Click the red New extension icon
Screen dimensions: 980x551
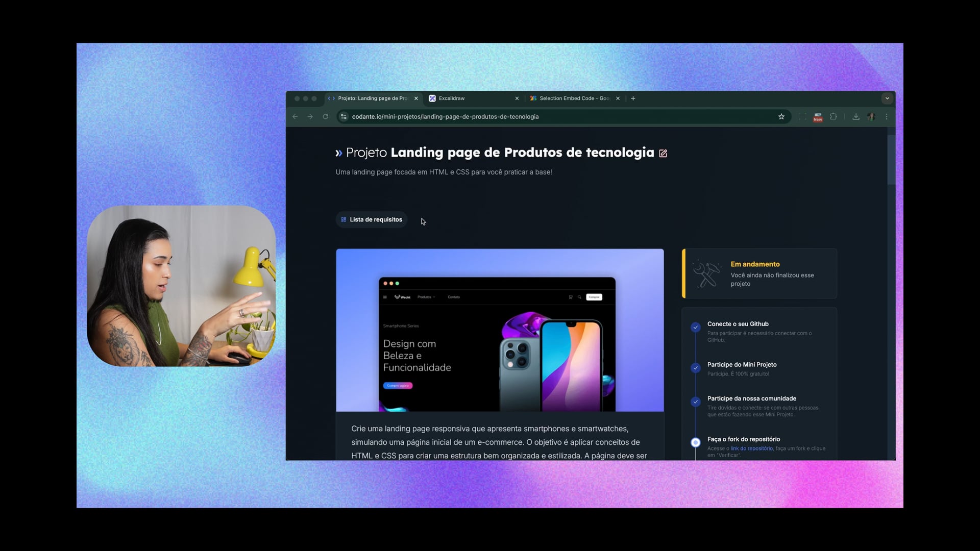(x=818, y=117)
